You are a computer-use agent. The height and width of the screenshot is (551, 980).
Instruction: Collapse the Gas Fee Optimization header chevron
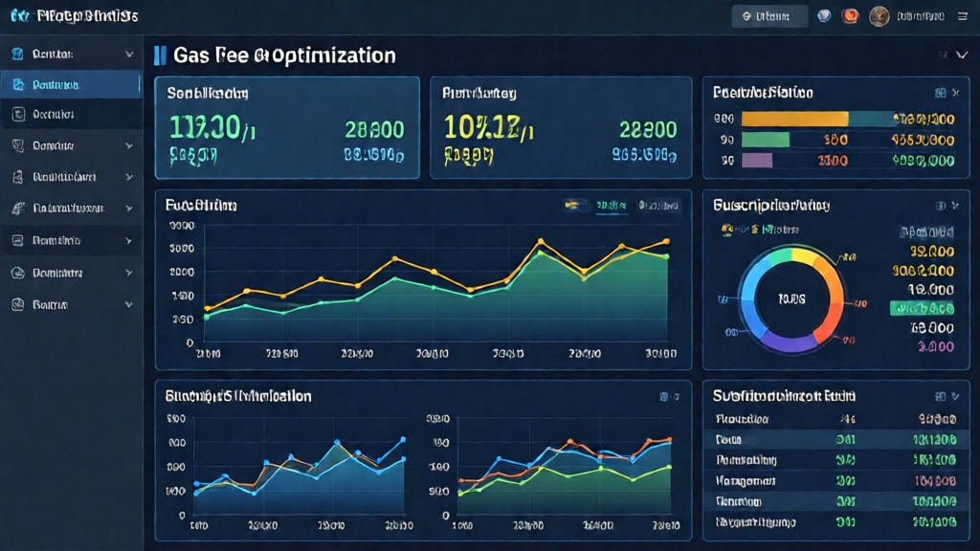tap(962, 55)
